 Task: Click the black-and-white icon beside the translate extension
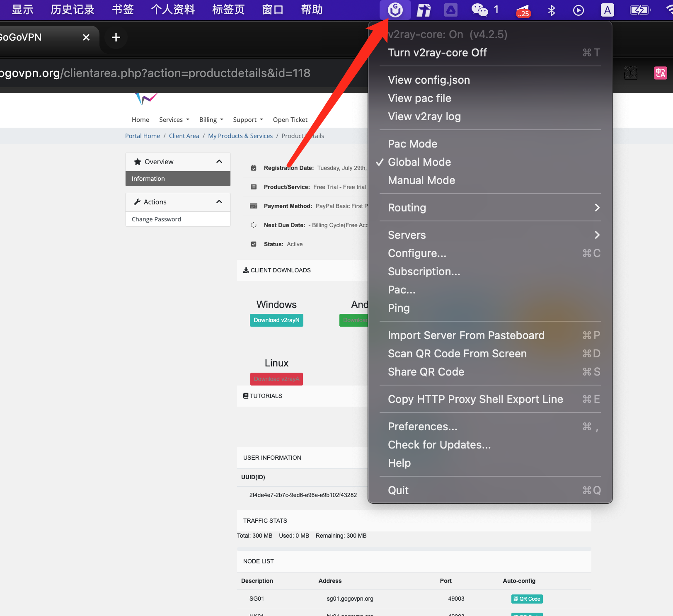pyautogui.click(x=631, y=73)
